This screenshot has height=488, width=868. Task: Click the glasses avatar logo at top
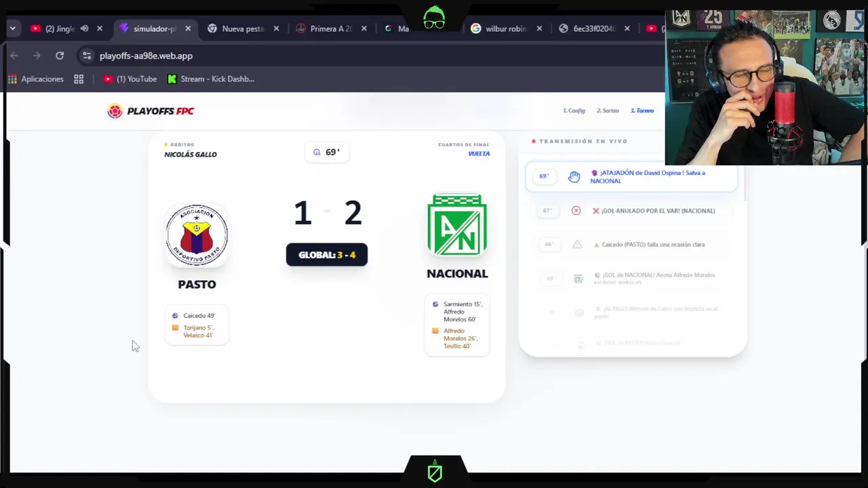click(x=434, y=18)
